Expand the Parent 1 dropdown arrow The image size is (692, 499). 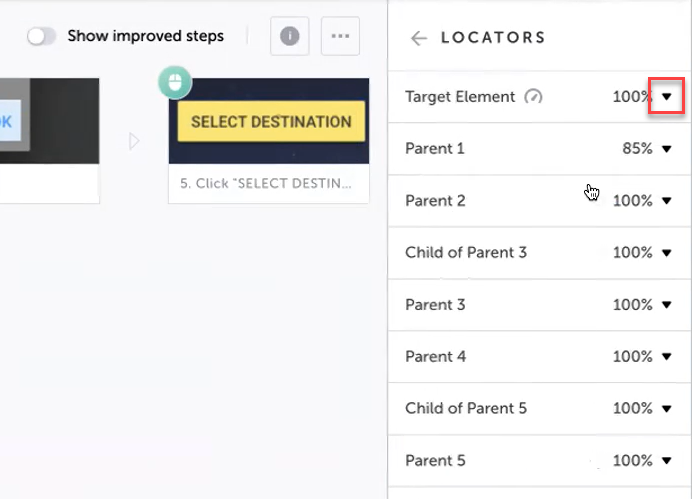(667, 149)
